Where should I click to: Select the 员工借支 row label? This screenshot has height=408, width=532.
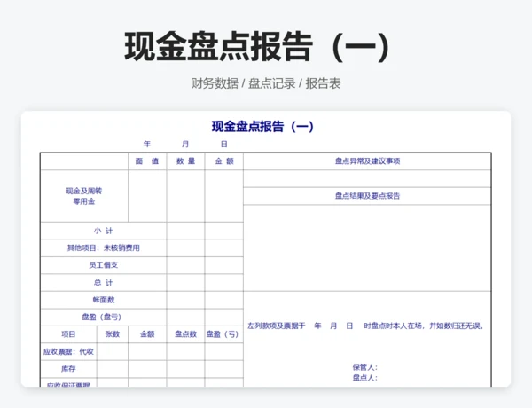(x=104, y=265)
